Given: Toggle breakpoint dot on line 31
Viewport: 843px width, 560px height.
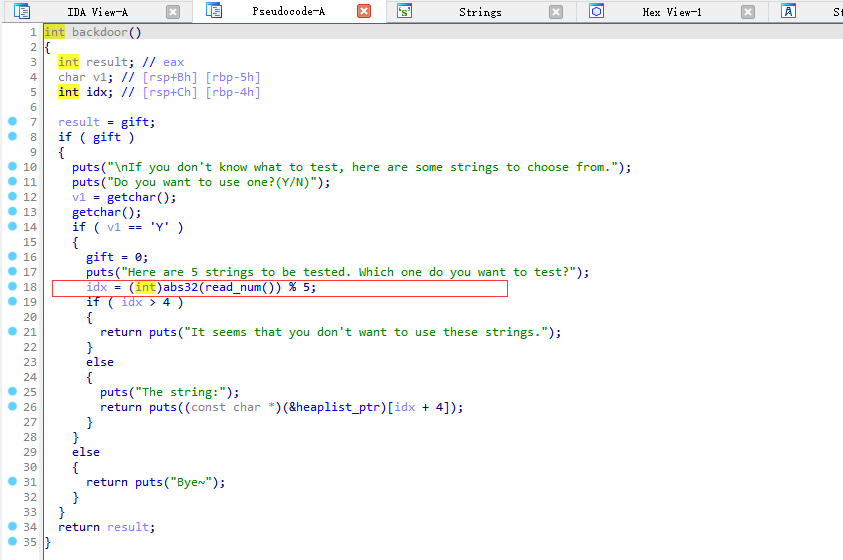Looking at the screenshot, I should (x=12, y=482).
